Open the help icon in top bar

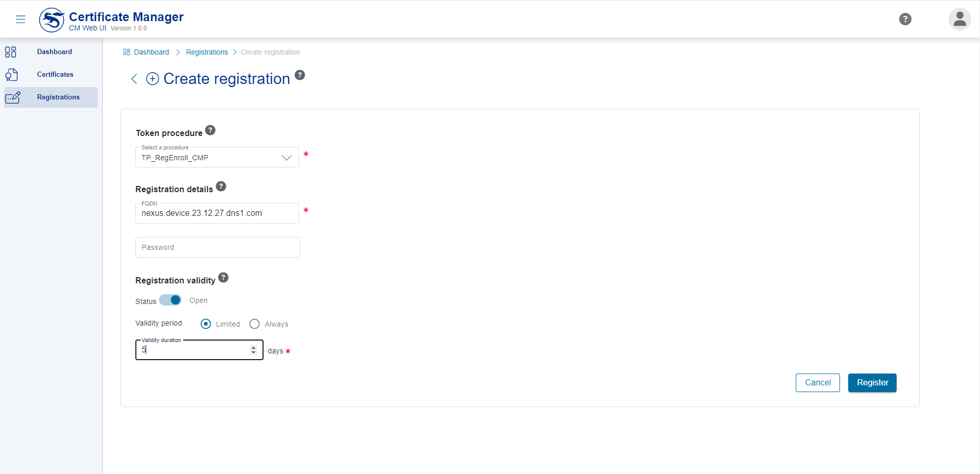(905, 19)
